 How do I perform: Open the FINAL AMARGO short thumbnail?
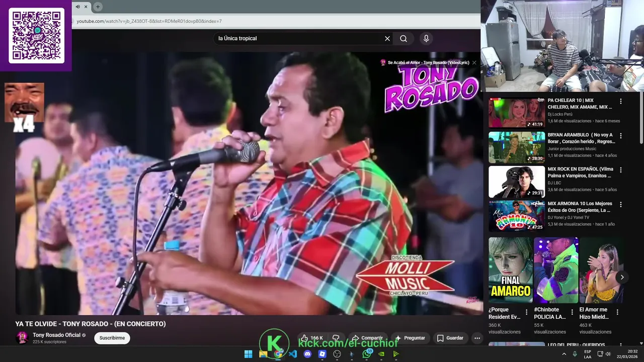pyautogui.click(x=511, y=270)
